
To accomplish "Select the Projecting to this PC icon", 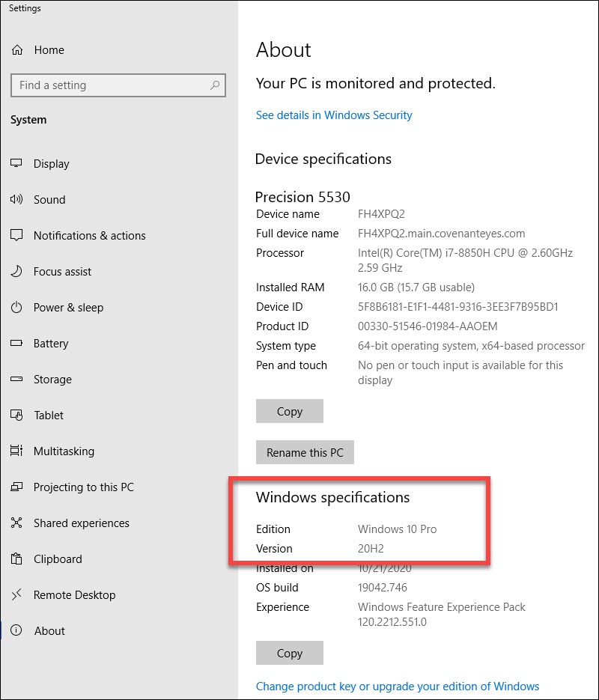I will tap(16, 487).
